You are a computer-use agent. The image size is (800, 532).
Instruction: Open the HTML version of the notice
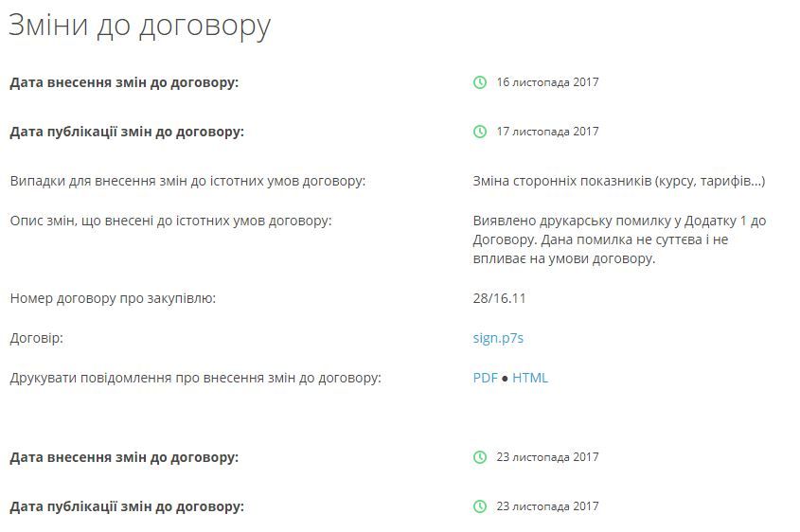click(530, 378)
